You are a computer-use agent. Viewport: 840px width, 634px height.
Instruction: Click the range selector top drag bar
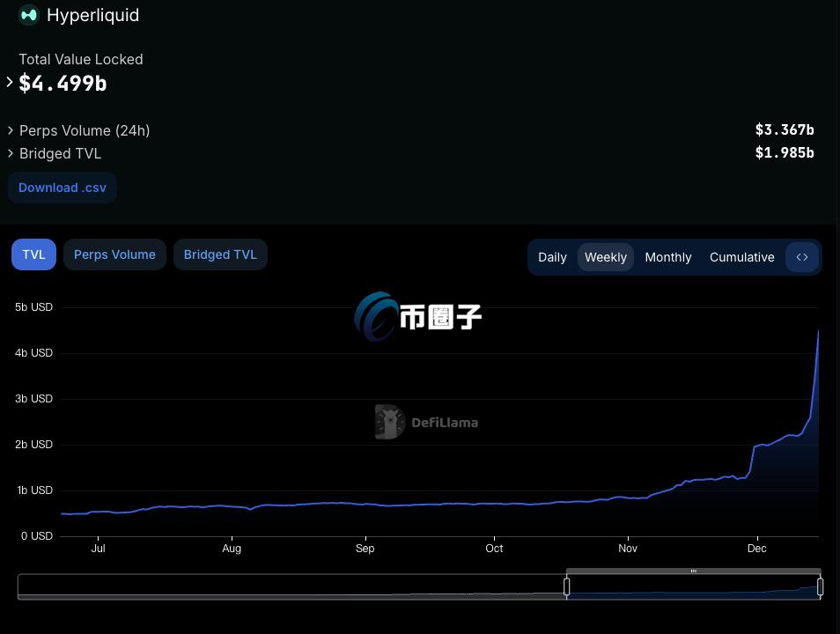click(x=693, y=571)
